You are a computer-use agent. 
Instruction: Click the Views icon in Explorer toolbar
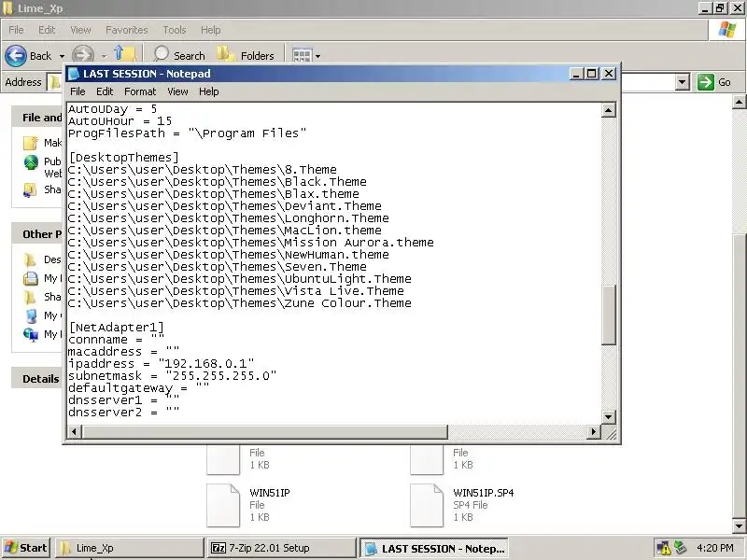(302, 56)
